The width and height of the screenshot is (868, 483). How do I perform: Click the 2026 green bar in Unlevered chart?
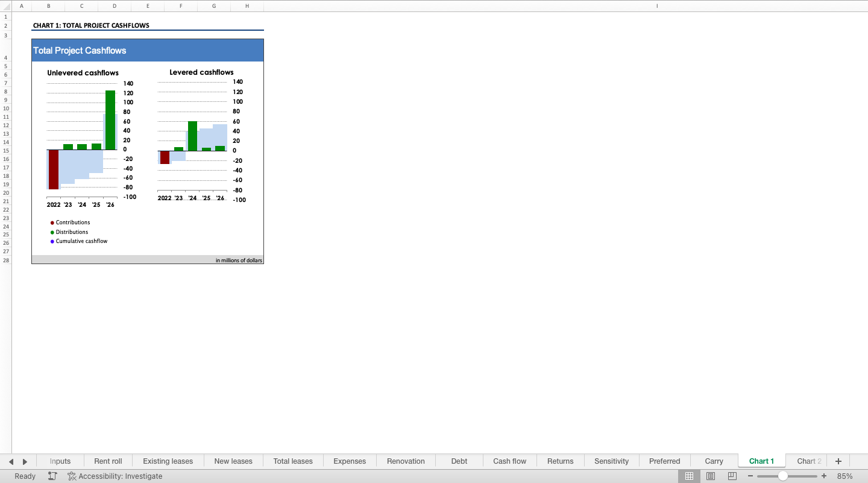110,119
